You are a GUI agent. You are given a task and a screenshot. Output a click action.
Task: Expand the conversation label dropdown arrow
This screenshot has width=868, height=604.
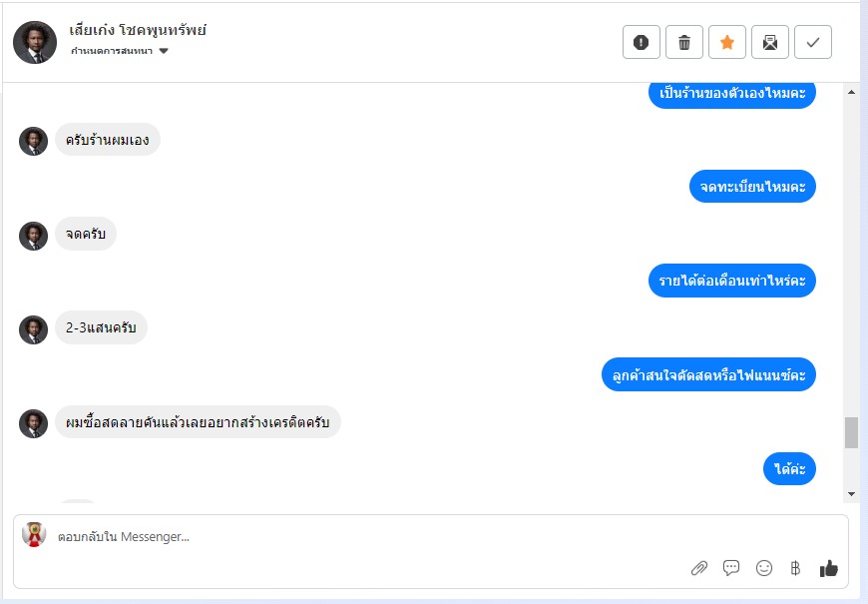click(164, 51)
